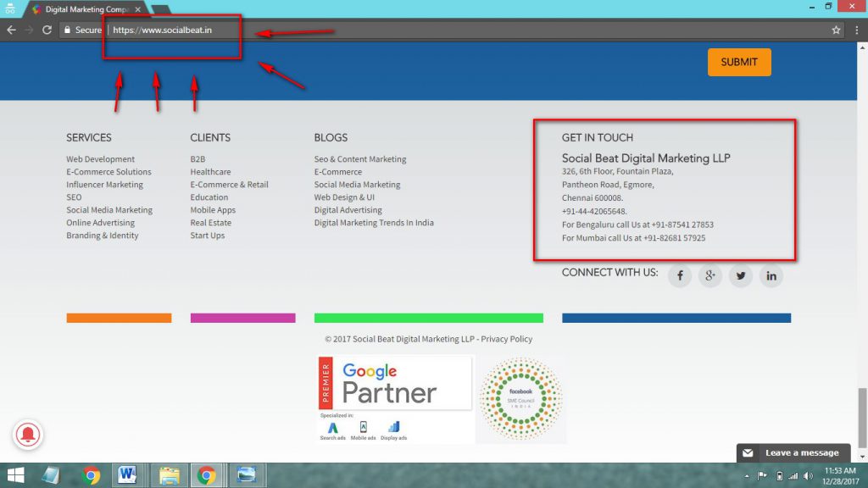The image size is (868, 488).
Task: Show hidden tray icons arrow
Action: (747, 476)
